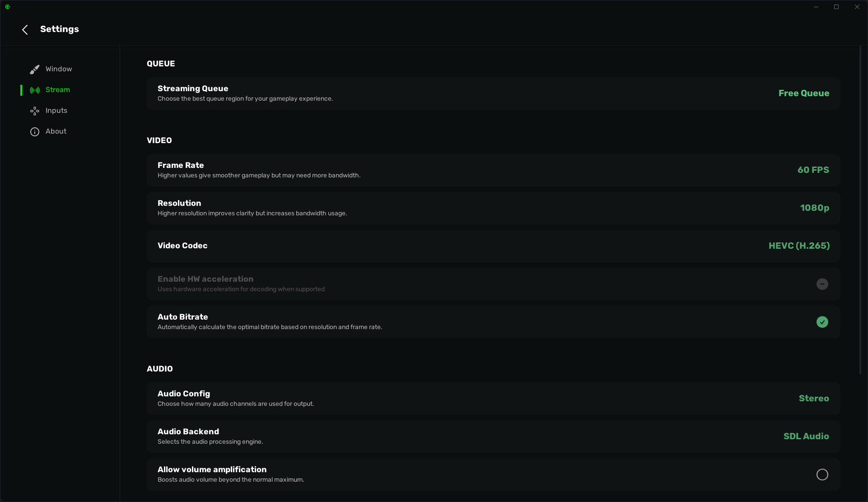Screen dimensions: 868x502
Task: Click the back arrow beside Settings
Action: point(25,30)
